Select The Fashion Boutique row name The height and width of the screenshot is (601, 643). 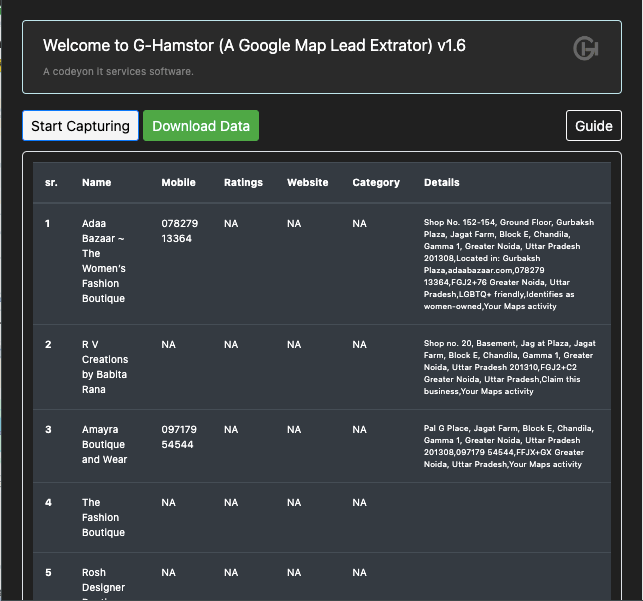click(103, 517)
